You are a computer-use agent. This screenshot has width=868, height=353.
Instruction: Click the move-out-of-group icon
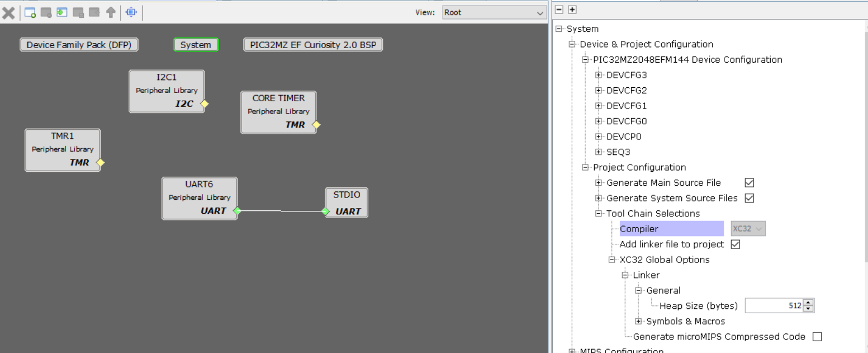tap(94, 12)
